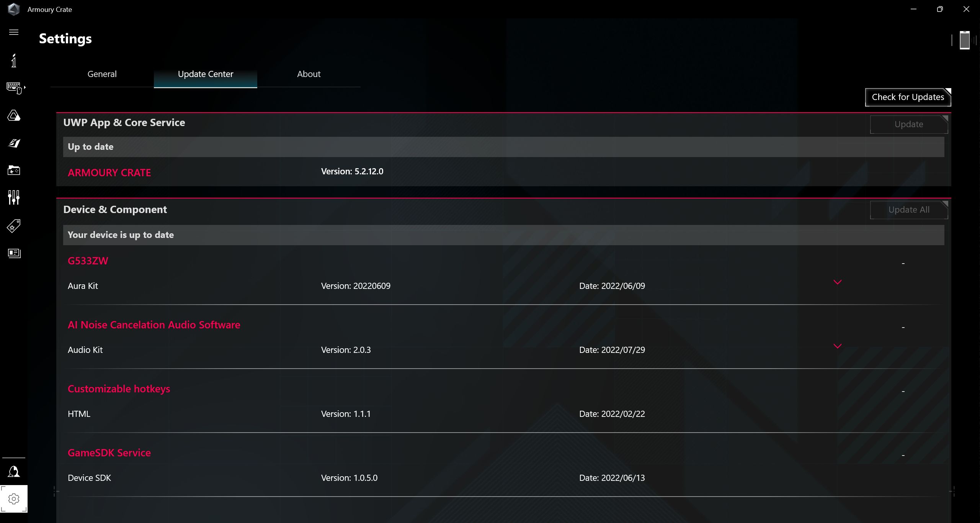
Task: Switch to the About tab
Action: [x=309, y=73]
